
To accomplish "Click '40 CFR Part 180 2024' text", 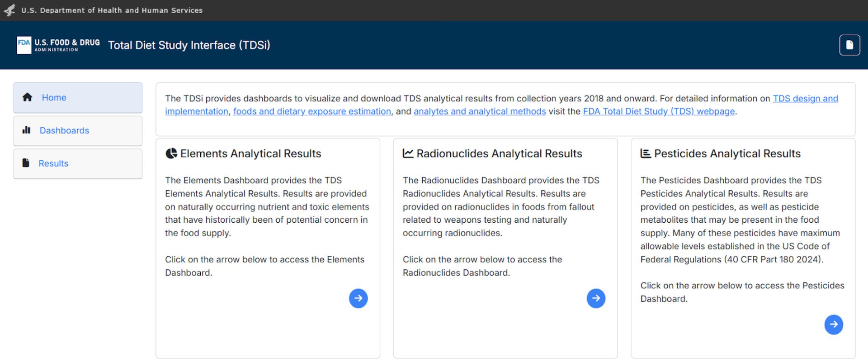I will 774,259.
